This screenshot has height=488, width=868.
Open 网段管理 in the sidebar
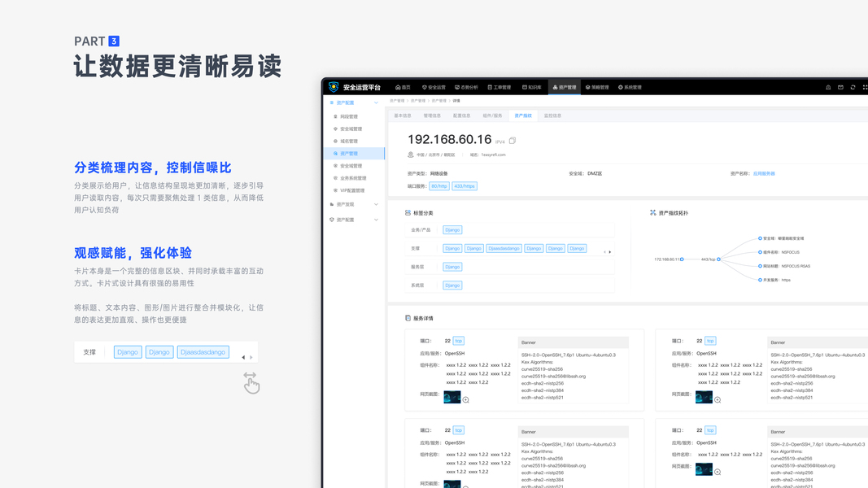[x=349, y=117]
